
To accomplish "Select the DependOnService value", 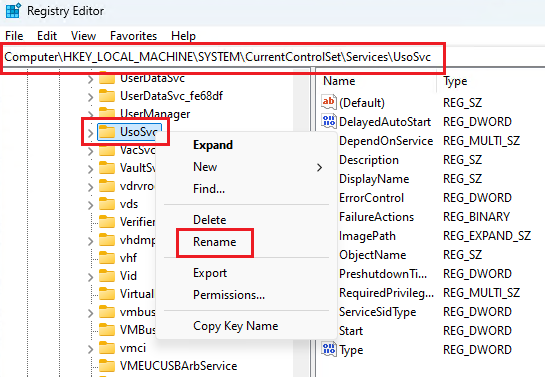I will click(x=386, y=141).
